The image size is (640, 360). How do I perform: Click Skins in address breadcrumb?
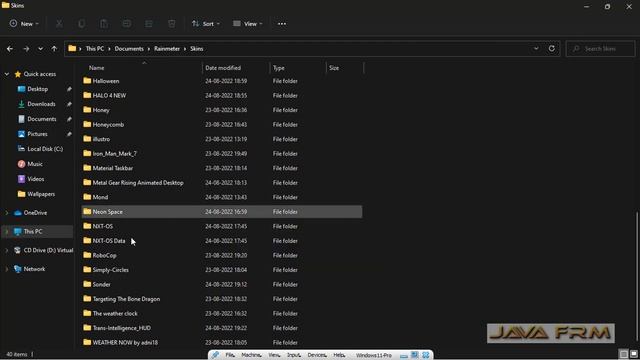click(x=196, y=49)
